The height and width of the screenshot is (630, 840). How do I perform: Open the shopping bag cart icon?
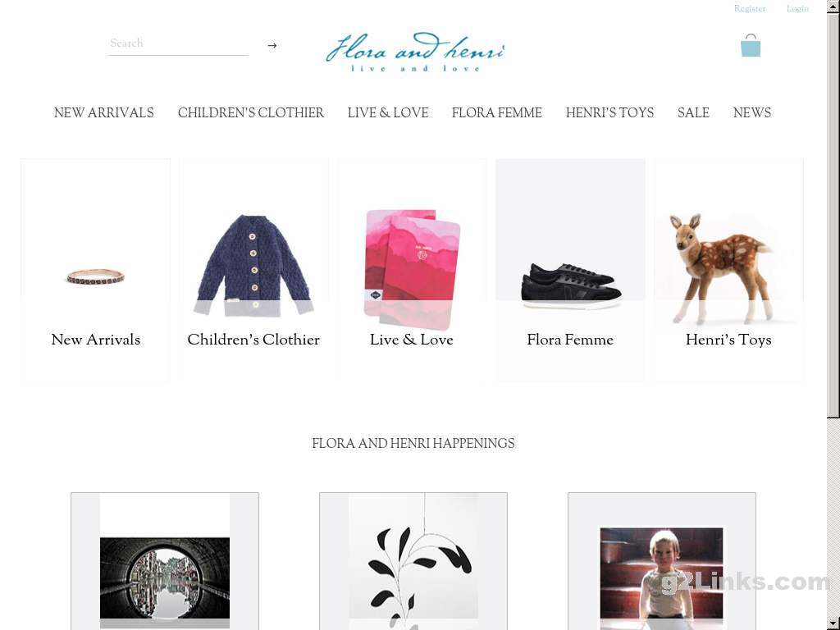pos(750,45)
